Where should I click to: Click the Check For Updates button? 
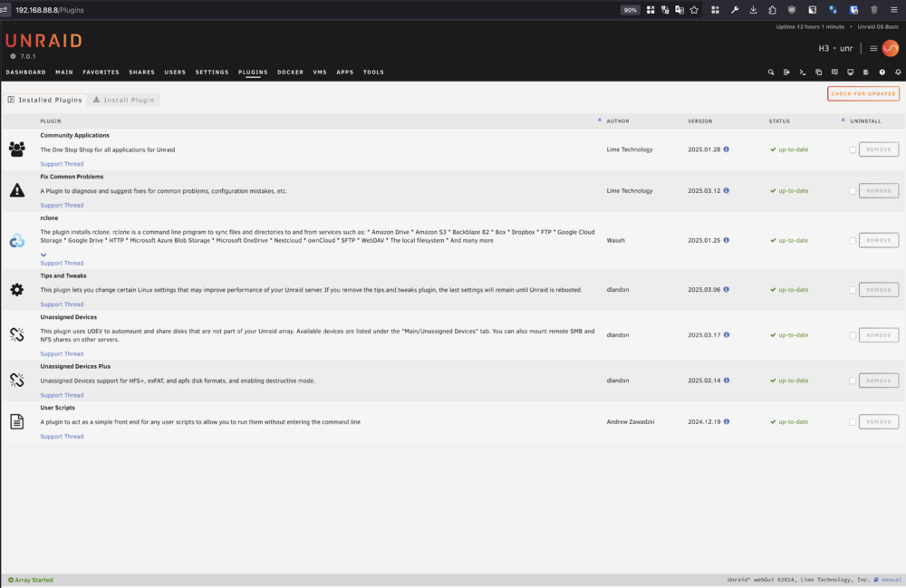(x=863, y=93)
